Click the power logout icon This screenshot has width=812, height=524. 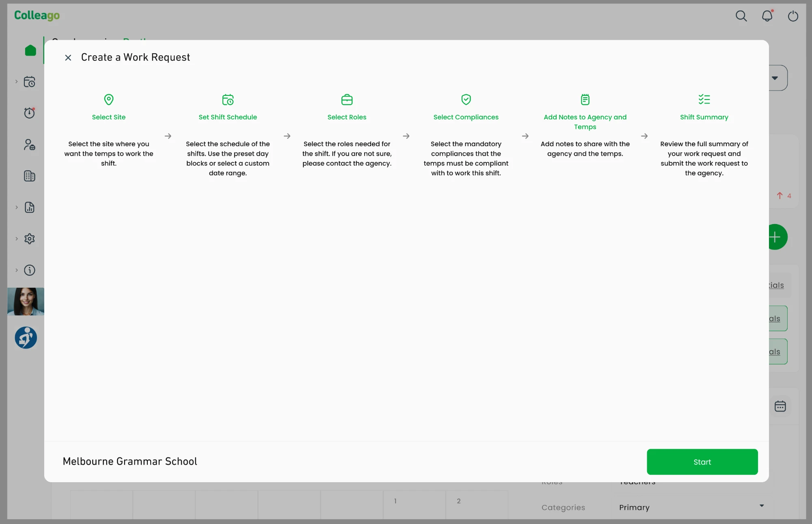(793, 16)
